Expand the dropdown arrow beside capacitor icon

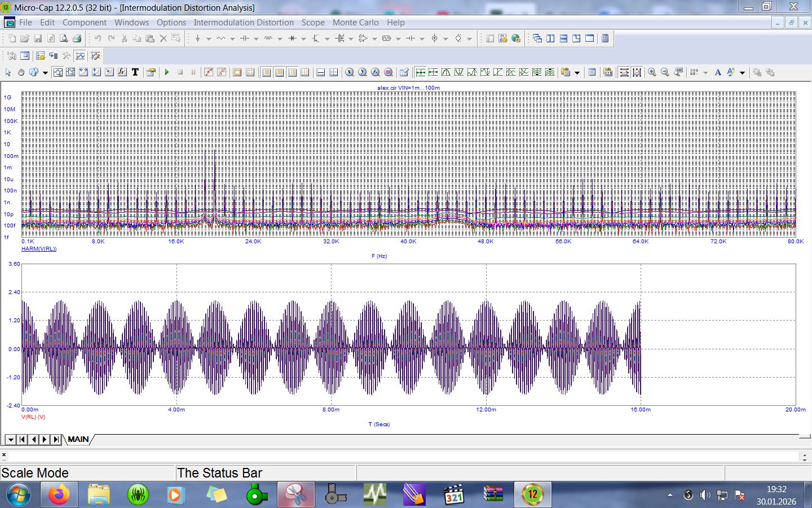256,39
